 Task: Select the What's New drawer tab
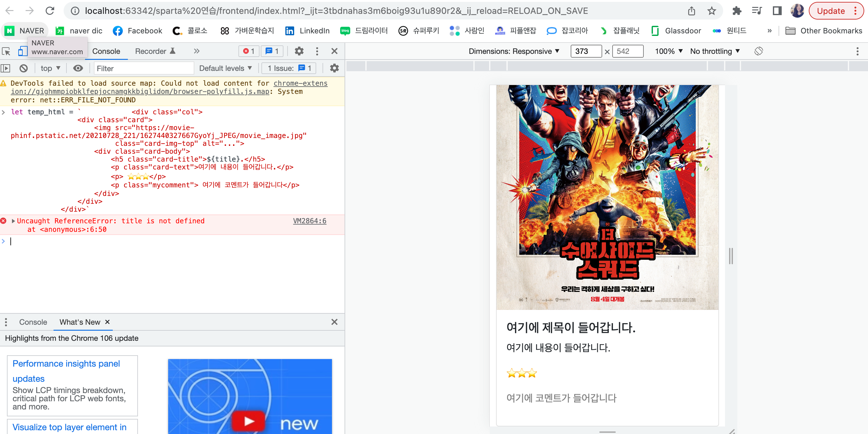[80, 322]
